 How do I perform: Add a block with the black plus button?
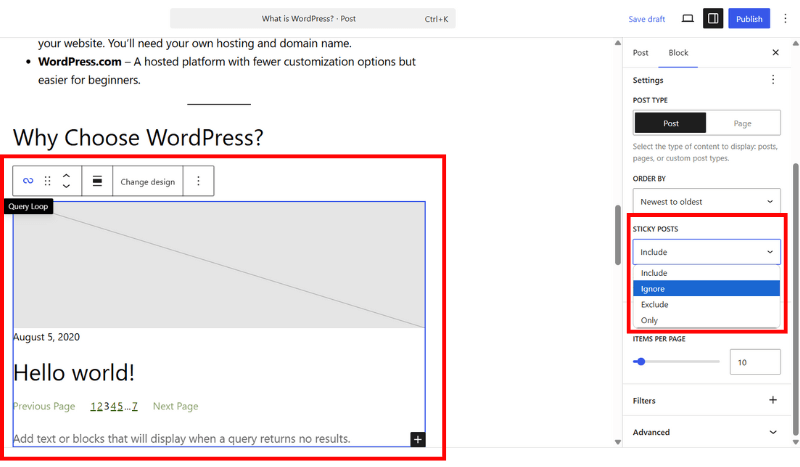(418, 439)
